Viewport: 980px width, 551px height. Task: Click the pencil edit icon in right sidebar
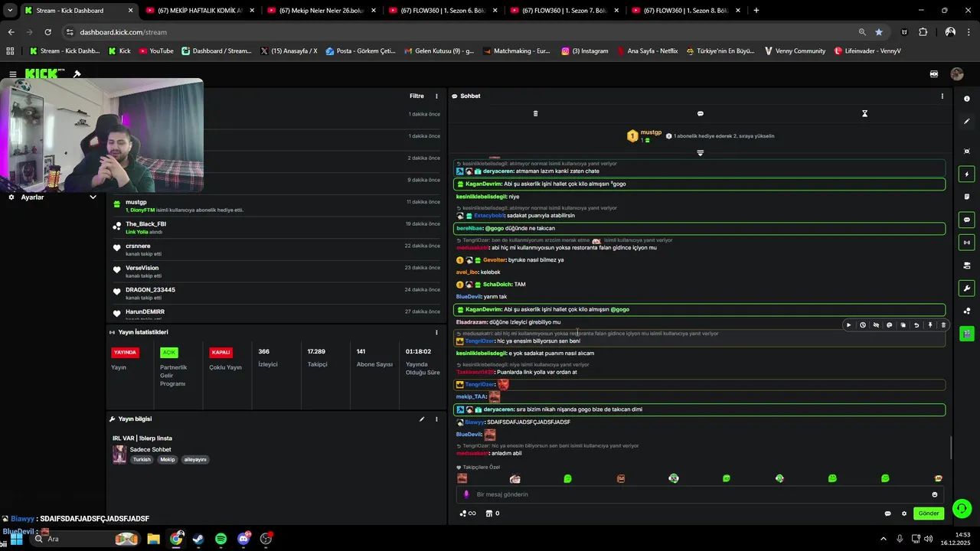(x=967, y=122)
